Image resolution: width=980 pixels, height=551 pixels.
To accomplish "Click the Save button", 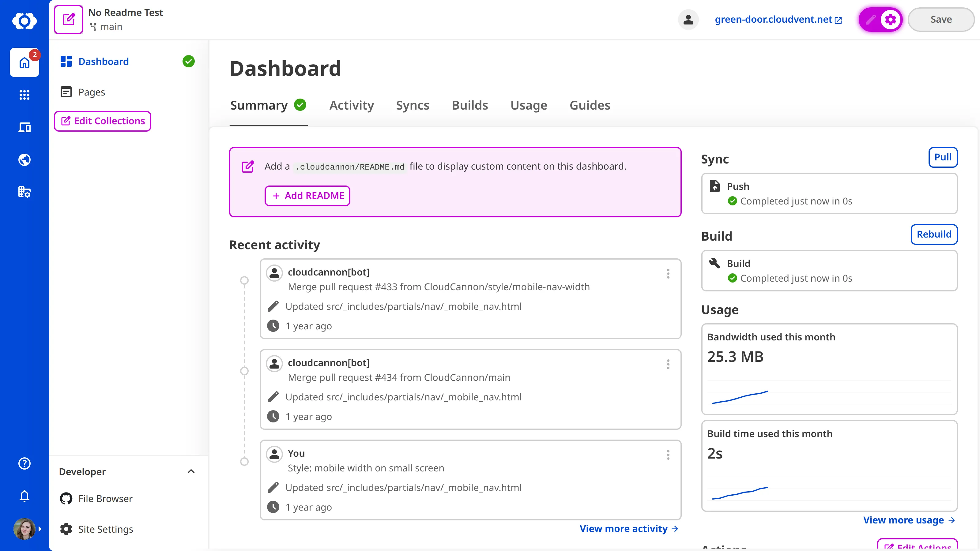I will (941, 19).
